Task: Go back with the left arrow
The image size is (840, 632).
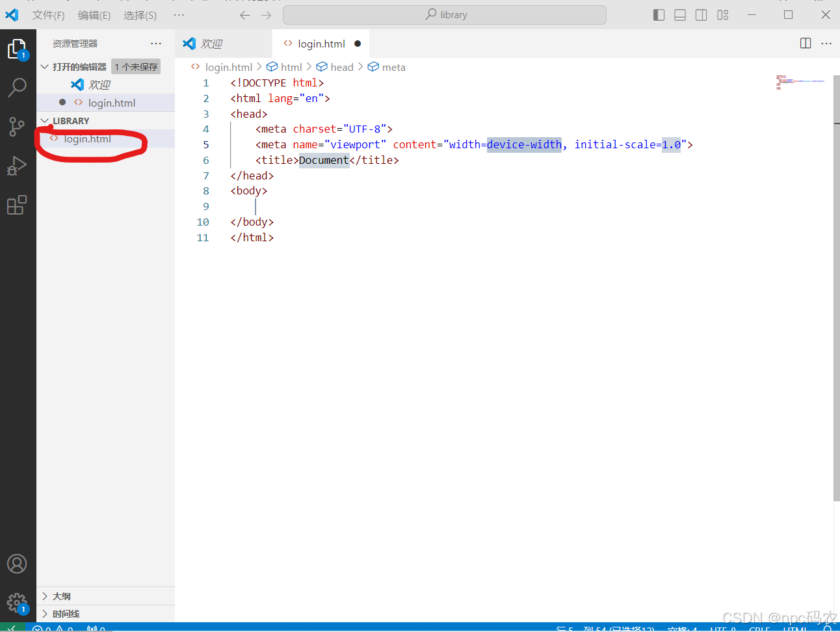Action: [244, 15]
